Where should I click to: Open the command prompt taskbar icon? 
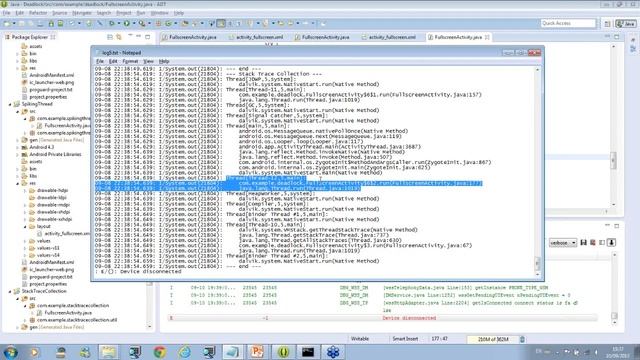(x=308, y=352)
